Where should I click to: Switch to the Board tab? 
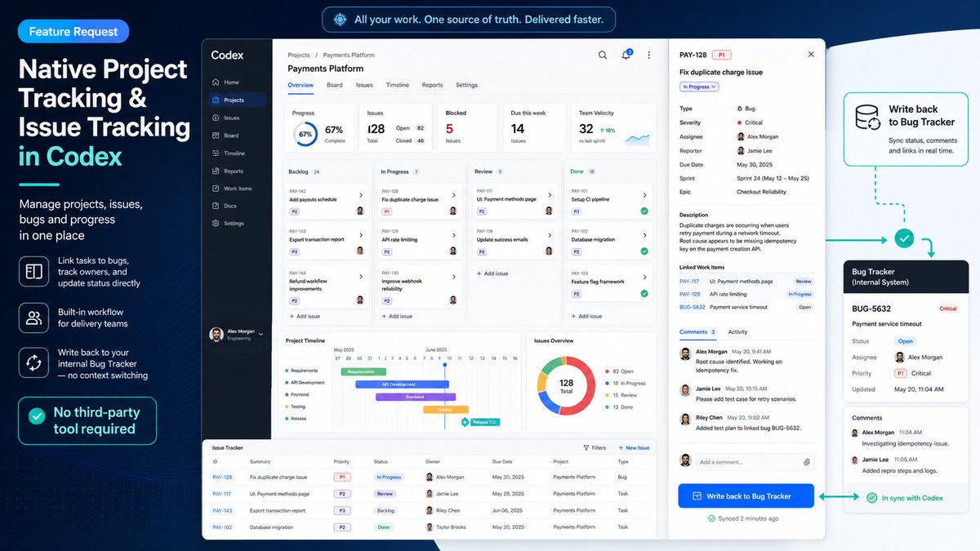tap(335, 85)
